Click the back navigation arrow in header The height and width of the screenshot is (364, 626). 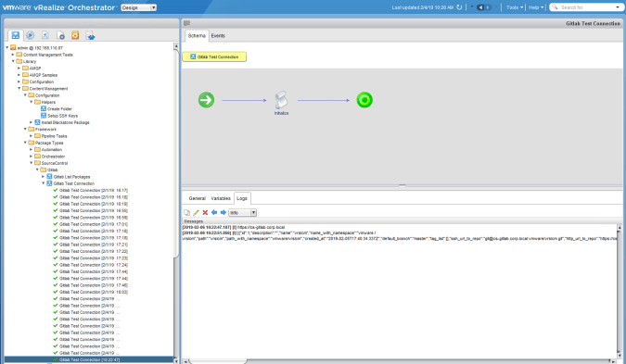(480, 7)
